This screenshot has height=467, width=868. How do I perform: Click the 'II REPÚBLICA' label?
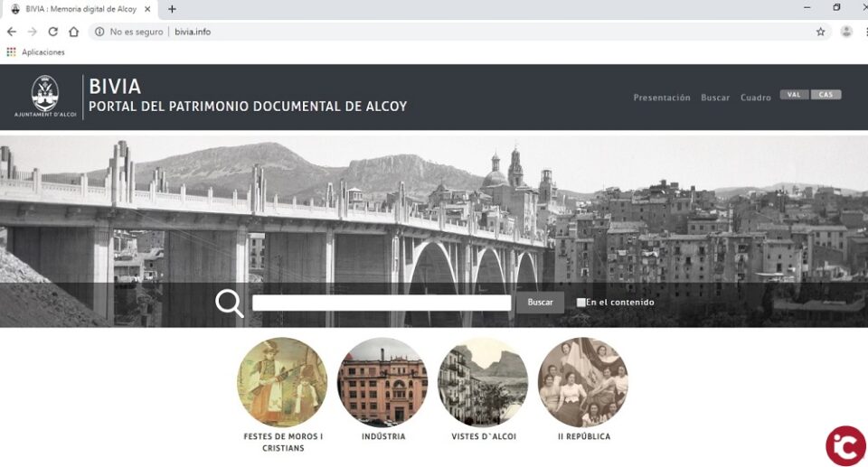(584, 436)
